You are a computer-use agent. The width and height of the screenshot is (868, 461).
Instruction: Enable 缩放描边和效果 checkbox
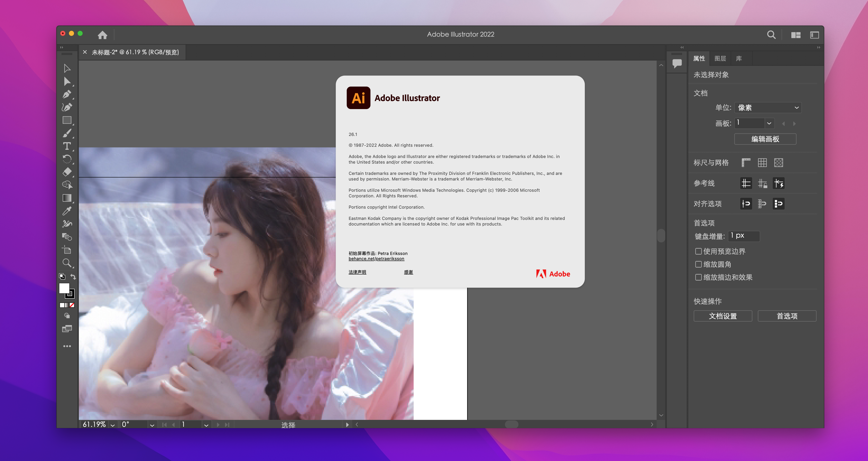click(698, 277)
